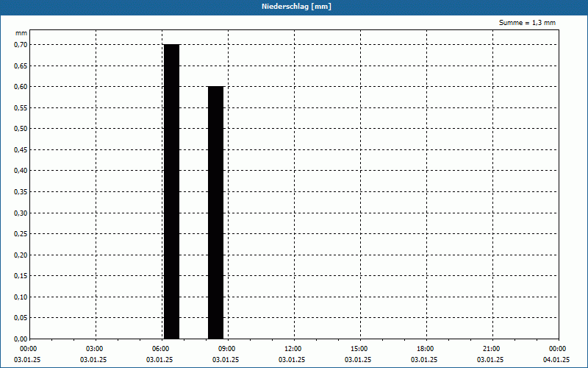This screenshot has width=588, height=368.
Task: Click the 18:00 time axis label
Action: click(x=426, y=349)
